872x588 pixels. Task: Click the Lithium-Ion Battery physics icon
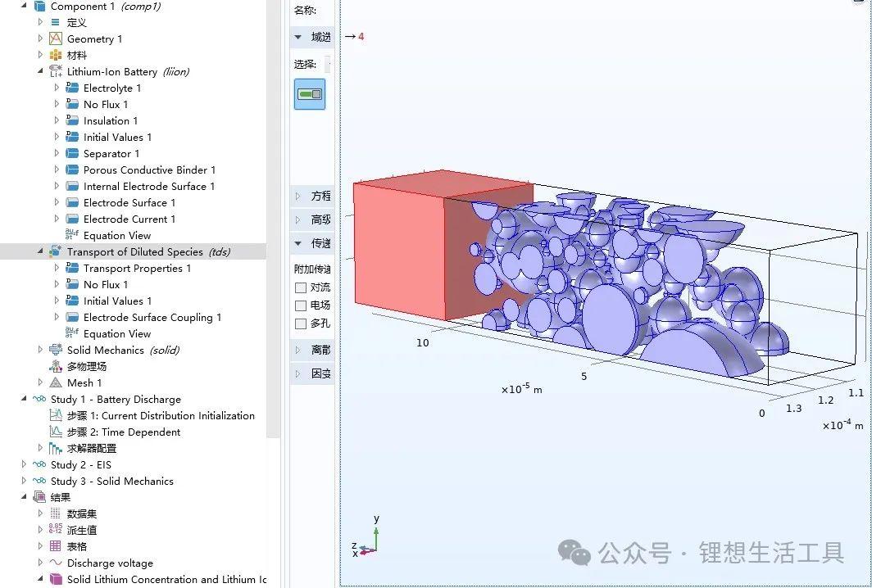pyautogui.click(x=56, y=71)
